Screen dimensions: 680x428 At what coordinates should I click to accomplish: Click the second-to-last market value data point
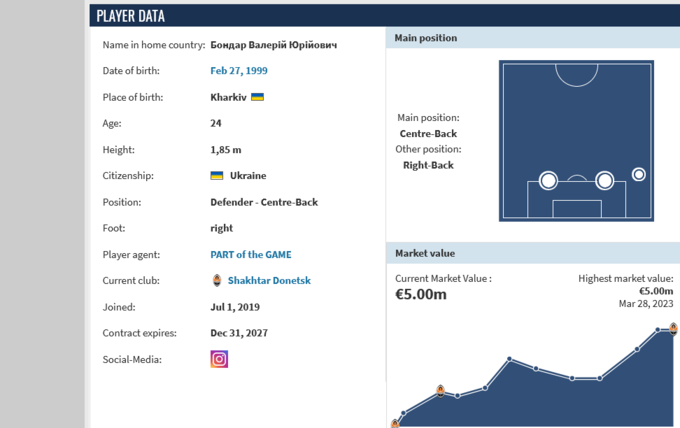(x=658, y=329)
